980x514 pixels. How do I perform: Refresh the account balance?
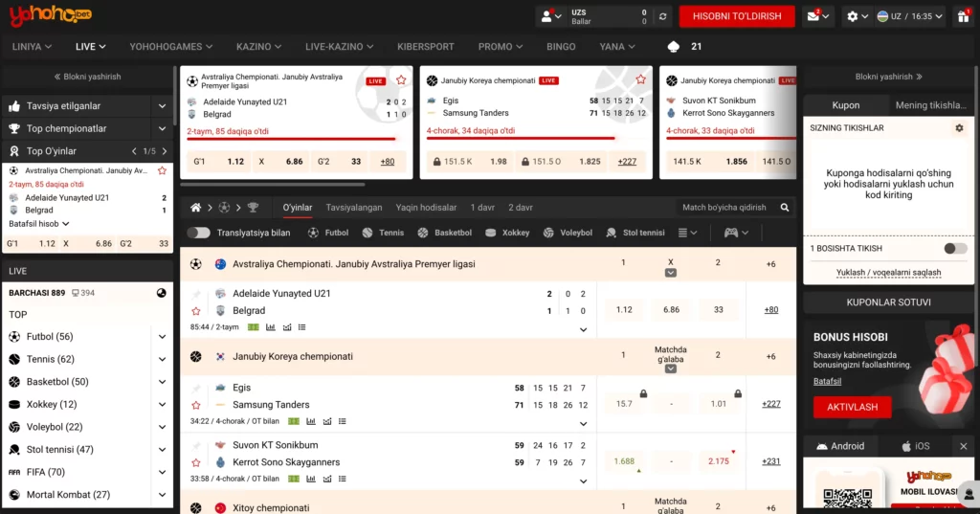point(662,16)
